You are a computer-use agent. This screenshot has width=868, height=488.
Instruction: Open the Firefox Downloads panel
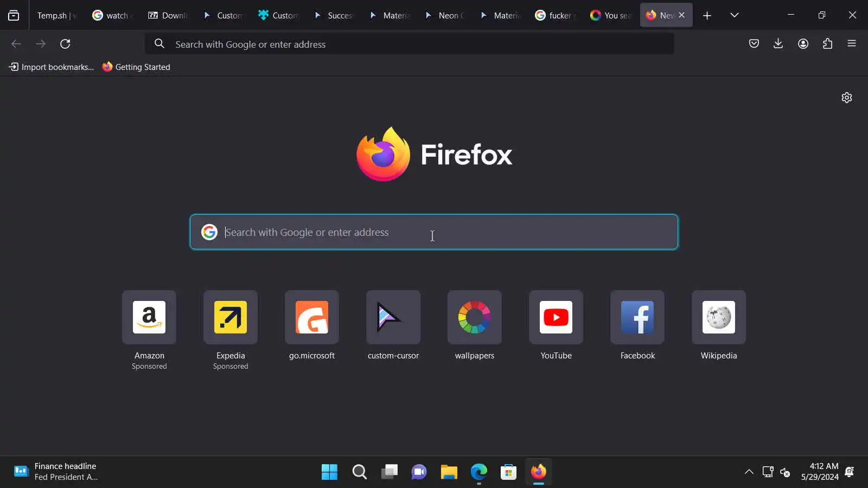[778, 44]
